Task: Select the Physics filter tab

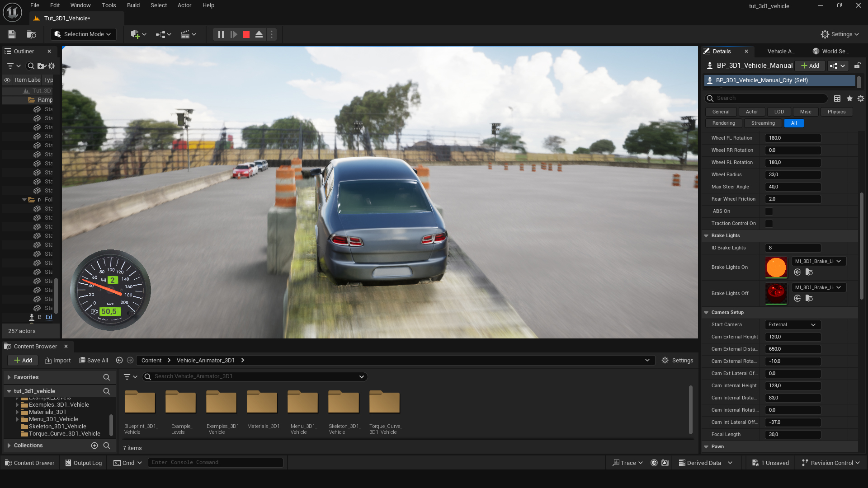Action: point(836,112)
